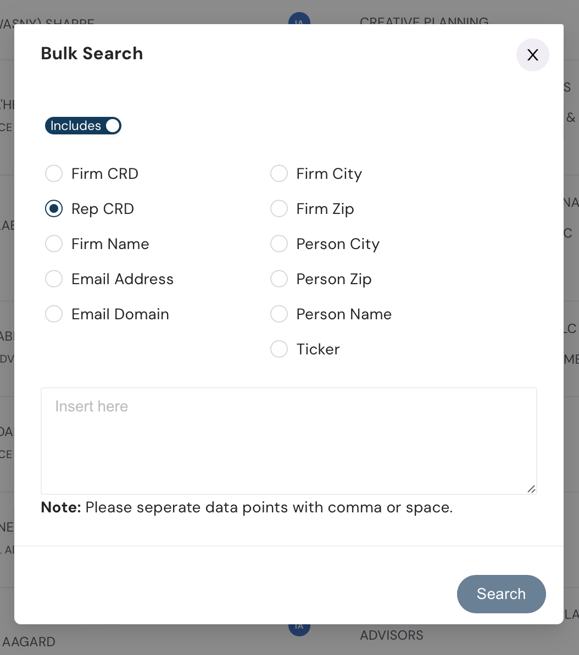
Task: Choose Firm Name search type
Action: [x=54, y=244]
